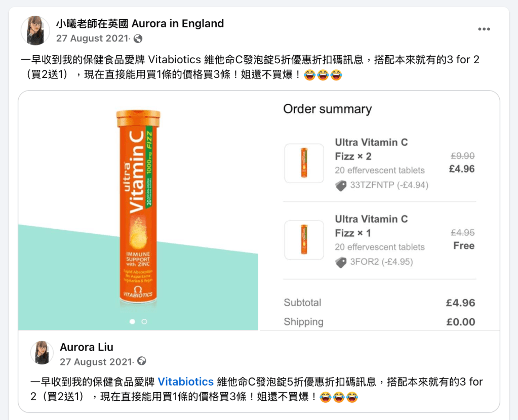
Task: Open the large Vitamin C tube photo
Action: tap(138, 210)
